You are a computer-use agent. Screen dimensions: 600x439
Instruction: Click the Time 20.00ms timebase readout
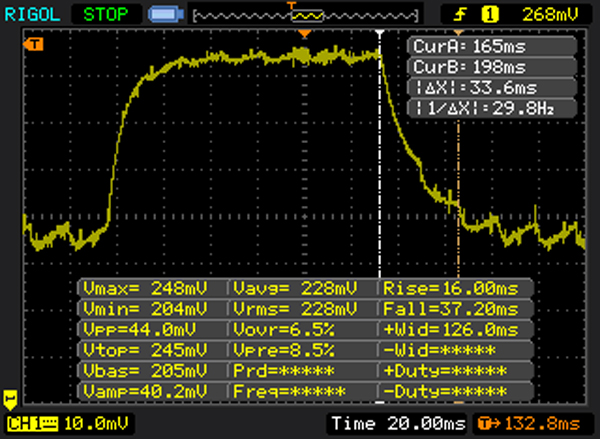click(x=398, y=424)
